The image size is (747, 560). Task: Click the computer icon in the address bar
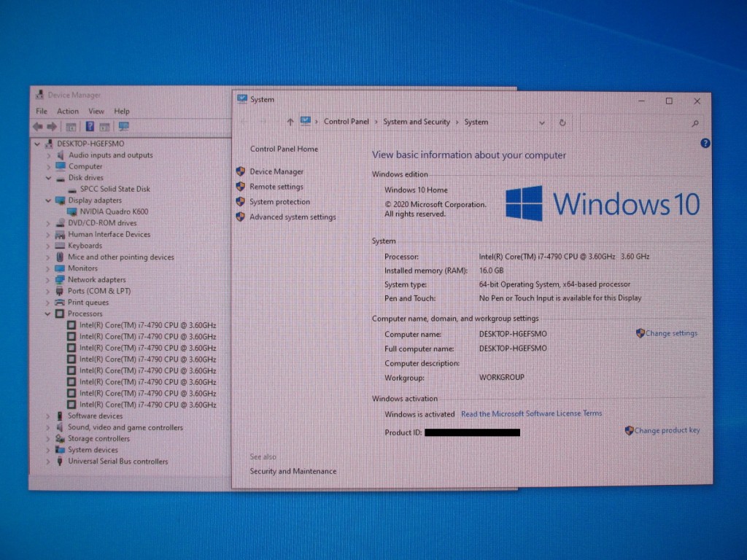pos(306,121)
